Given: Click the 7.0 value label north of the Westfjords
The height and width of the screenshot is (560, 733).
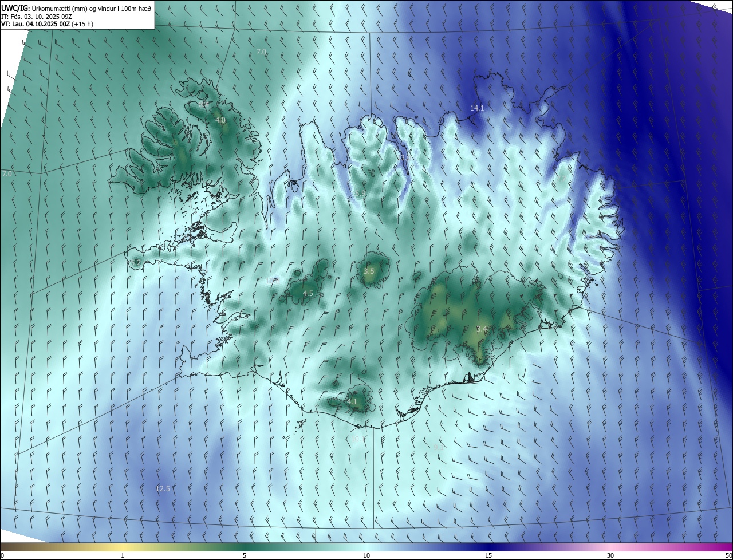Looking at the screenshot, I should click(x=261, y=52).
